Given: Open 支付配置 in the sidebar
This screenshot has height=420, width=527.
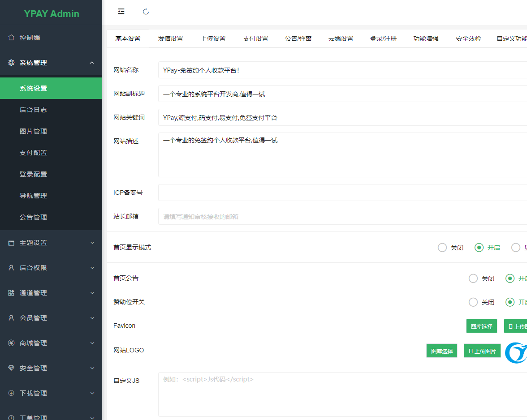Looking at the screenshot, I should (x=51, y=153).
